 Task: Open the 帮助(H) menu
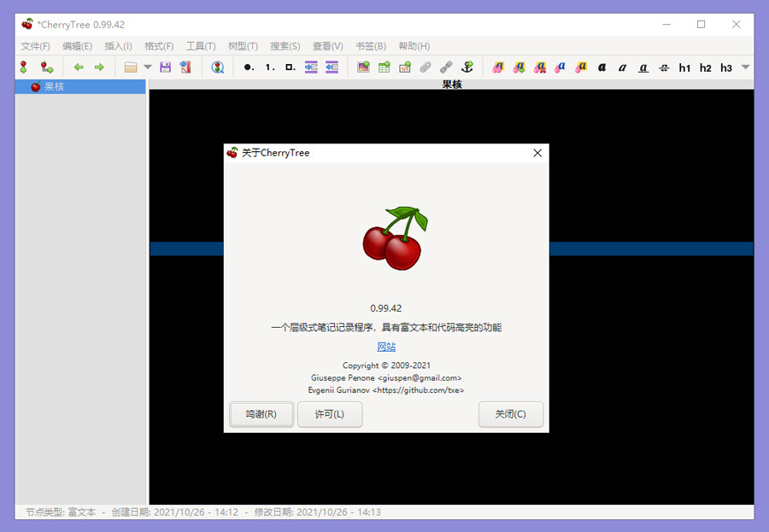[x=414, y=46]
